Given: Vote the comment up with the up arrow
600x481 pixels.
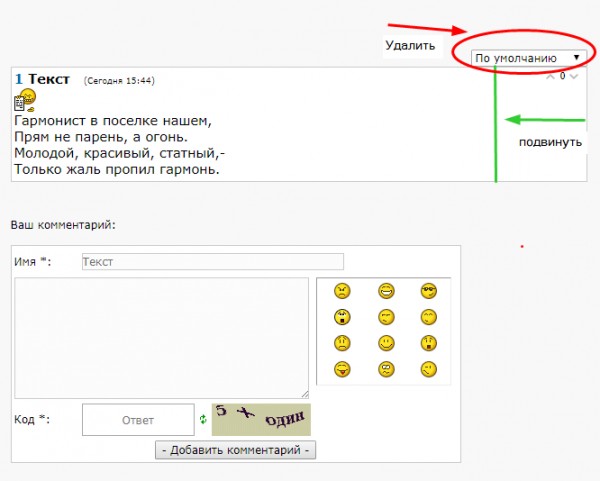Looking at the screenshot, I should pyautogui.click(x=550, y=77).
